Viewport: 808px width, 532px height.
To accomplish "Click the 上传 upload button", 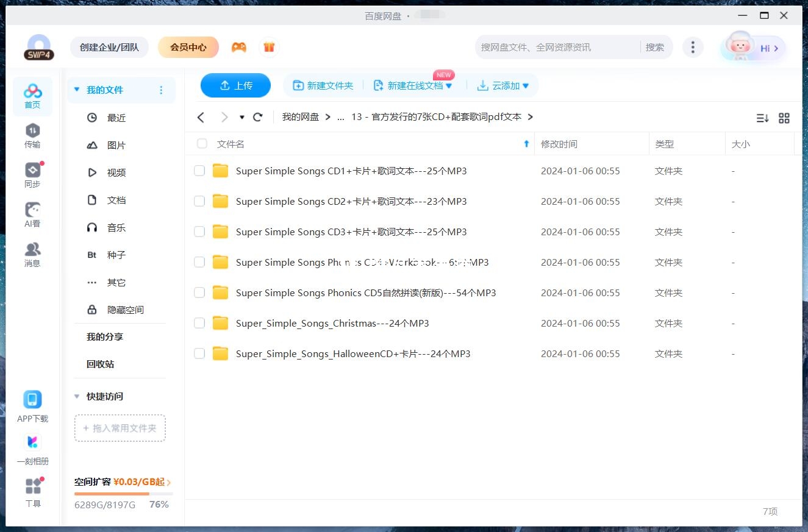I will [235, 85].
